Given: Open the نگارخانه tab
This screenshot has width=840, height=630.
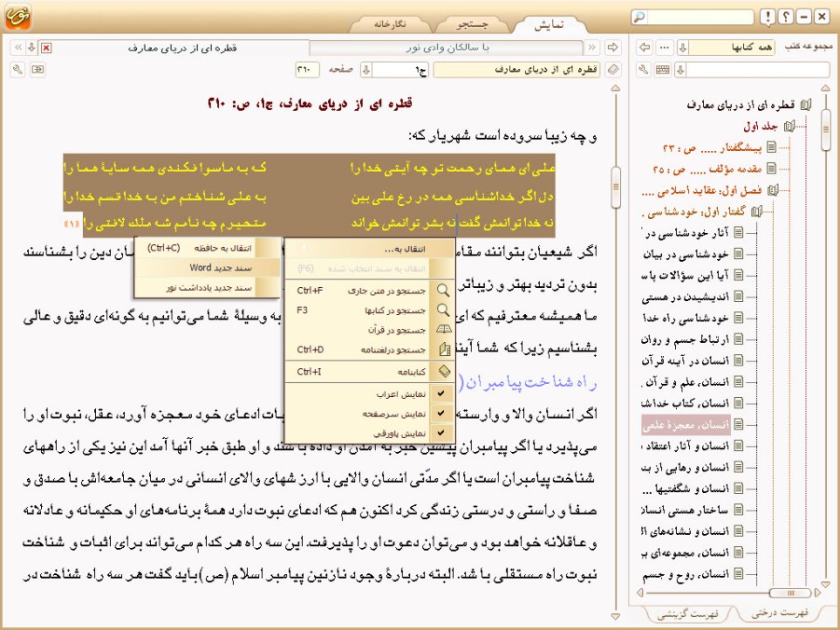Looking at the screenshot, I should [x=390, y=24].
